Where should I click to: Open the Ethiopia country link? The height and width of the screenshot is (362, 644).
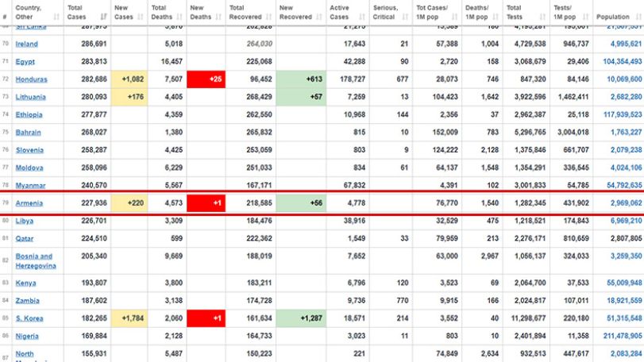[x=29, y=114]
